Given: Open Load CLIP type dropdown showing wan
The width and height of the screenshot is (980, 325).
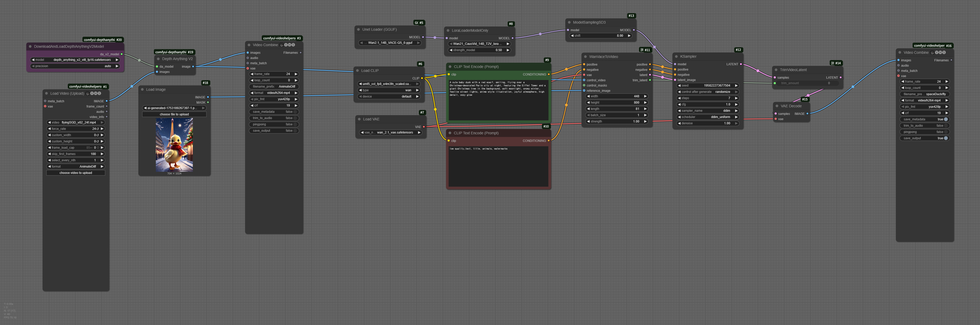Looking at the screenshot, I should coord(388,90).
